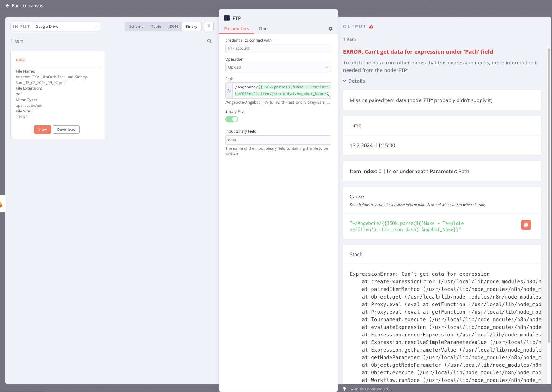Screen dimensions: 552x392
Task: Copy the cause expression with copy icon
Action: point(526,225)
